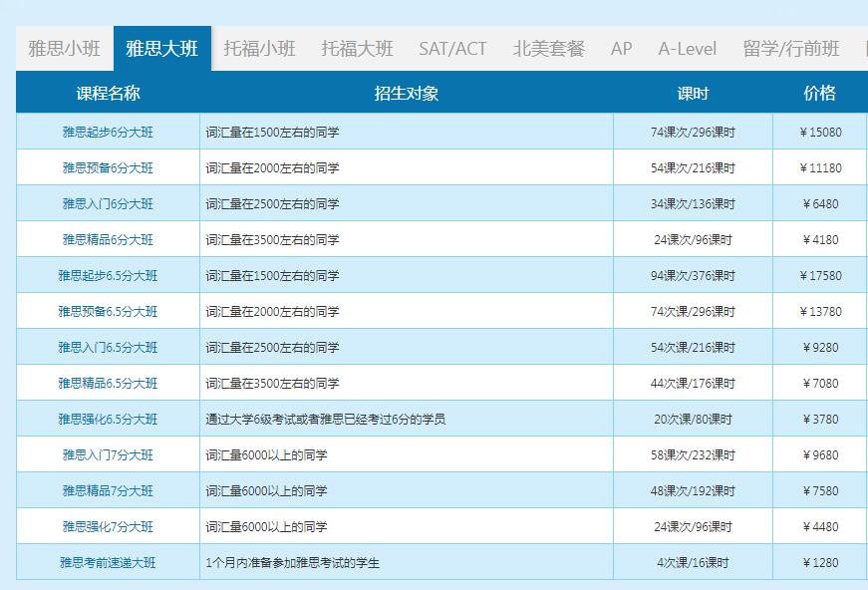868x590 pixels.
Task: Click the ¥1280 price cell
Action: pos(820,563)
